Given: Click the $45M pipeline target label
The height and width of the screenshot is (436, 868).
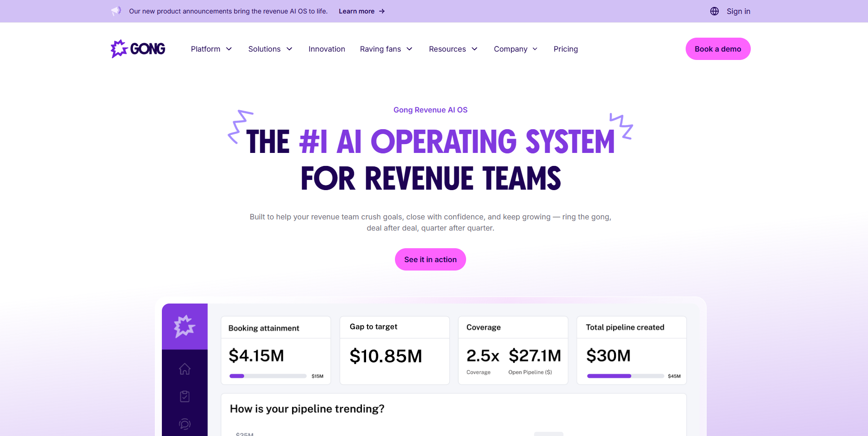Looking at the screenshot, I should coord(674,376).
